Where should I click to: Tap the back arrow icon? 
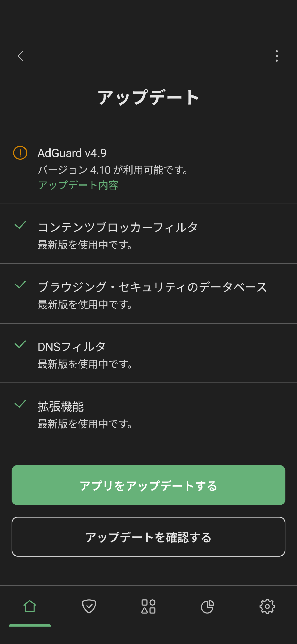pyautogui.click(x=20, y=56)
